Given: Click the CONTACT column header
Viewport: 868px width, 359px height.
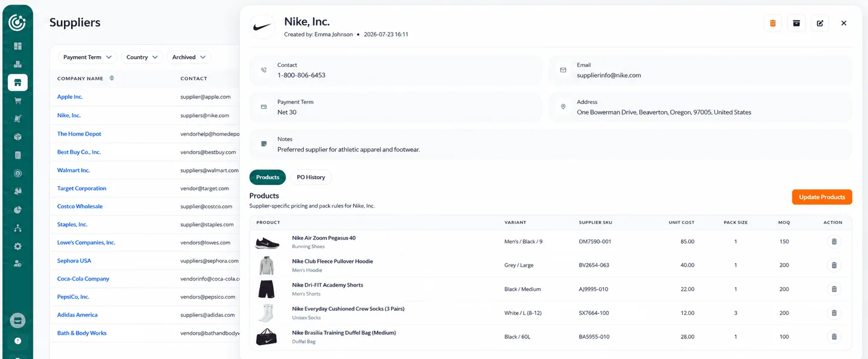Looking at the screenshot, I should (193, 78).
